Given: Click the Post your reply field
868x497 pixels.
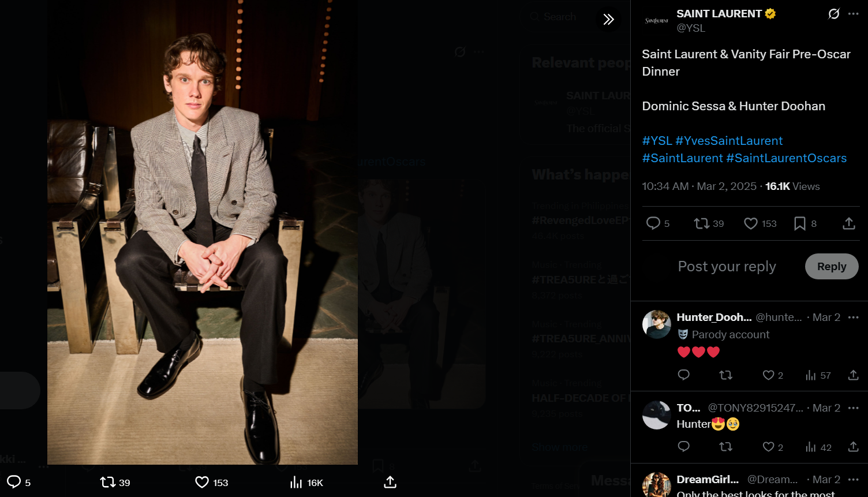Looking at the screenshot, I should click(727, 267).
